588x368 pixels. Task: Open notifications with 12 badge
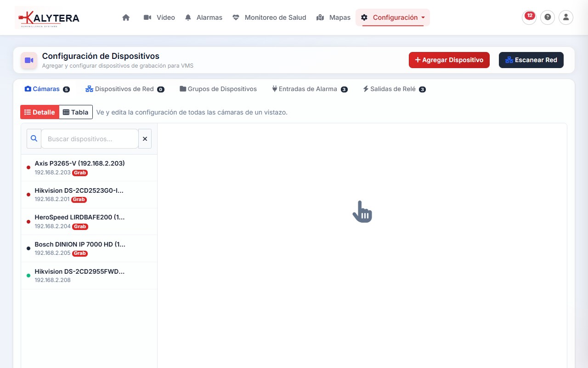pos(529,17)
